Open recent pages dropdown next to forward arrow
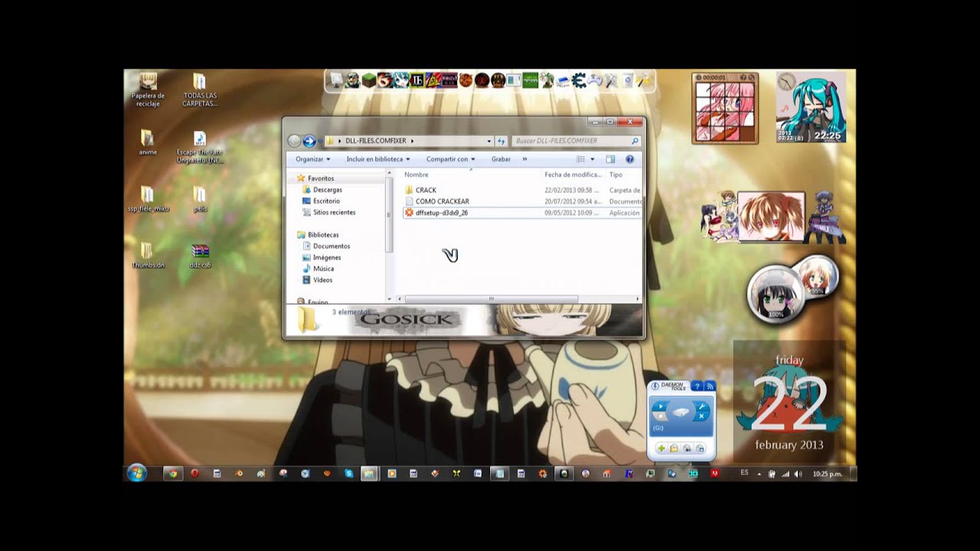 click(x=320, y=141)
